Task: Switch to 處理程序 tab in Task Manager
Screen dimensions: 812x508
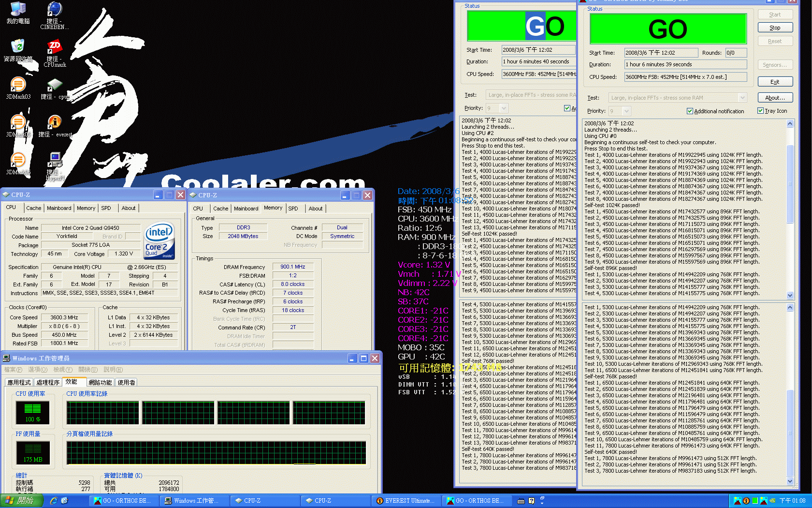Action: coord(48,382)
